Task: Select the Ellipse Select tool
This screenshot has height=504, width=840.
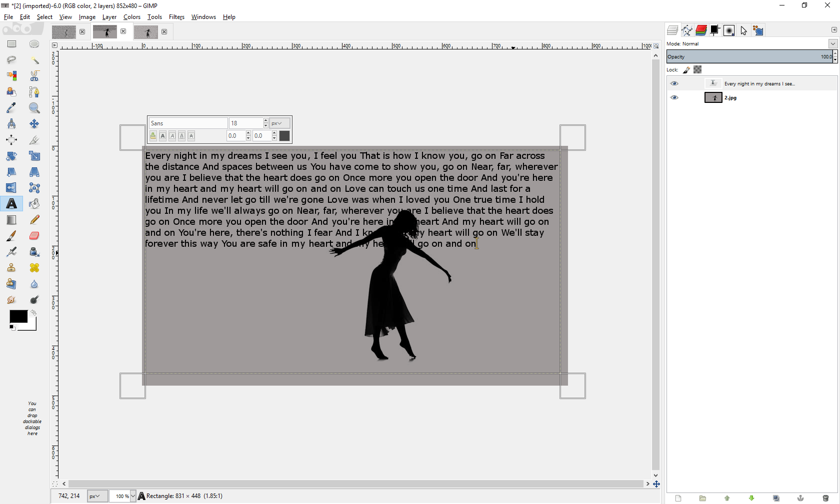Action: coord(34,44)
